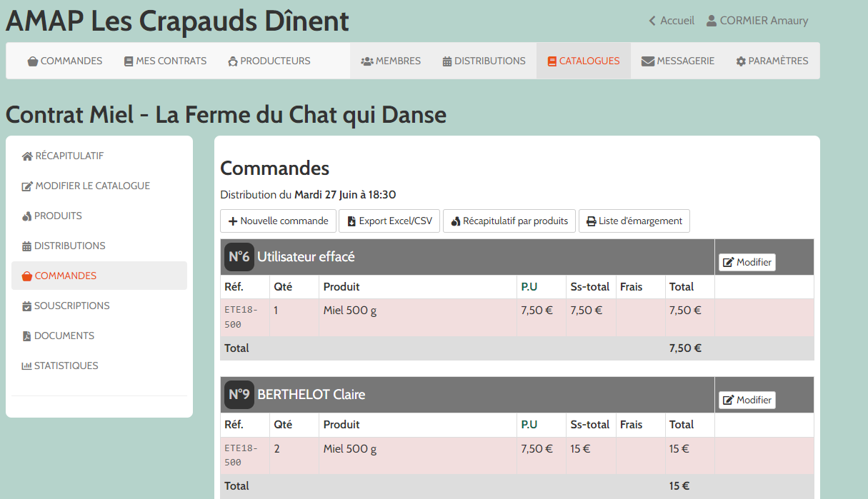
Task: Open Messagerie envelope tab
Action: [677, 61]
